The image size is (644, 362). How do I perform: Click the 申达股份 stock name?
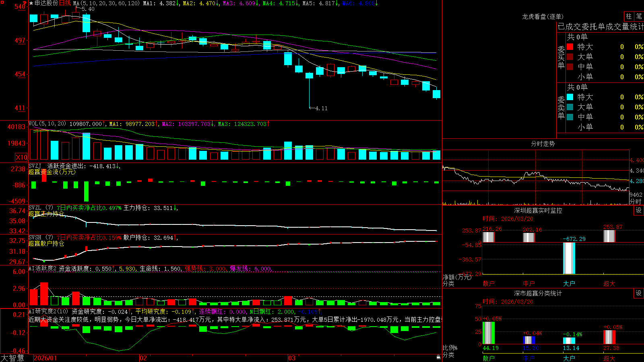point(46,3)
